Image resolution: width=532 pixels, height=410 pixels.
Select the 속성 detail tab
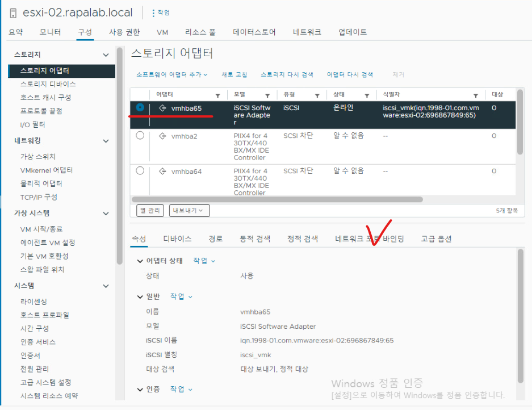pos(139,239)
